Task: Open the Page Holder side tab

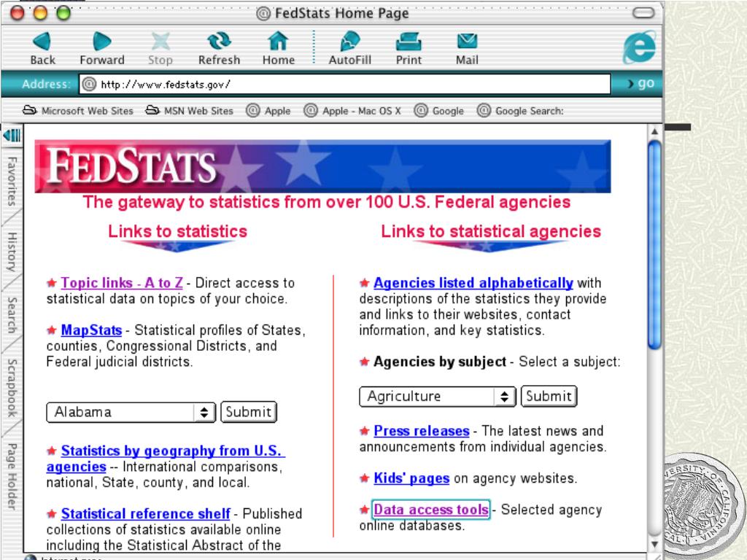Action: (12, 476)
